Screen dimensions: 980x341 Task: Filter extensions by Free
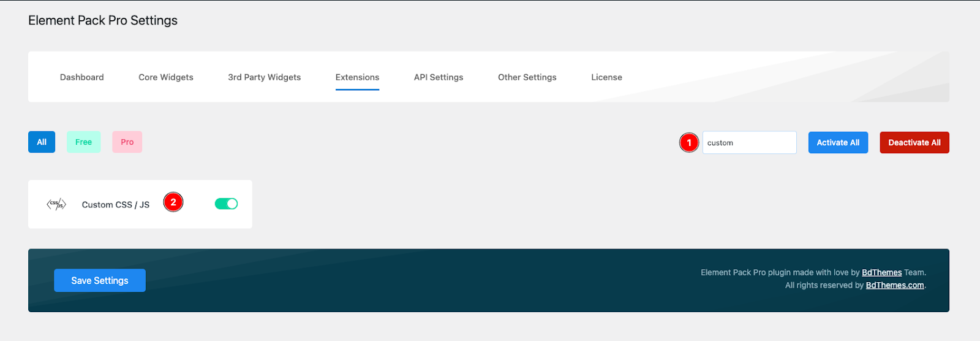tap(83, 142)
